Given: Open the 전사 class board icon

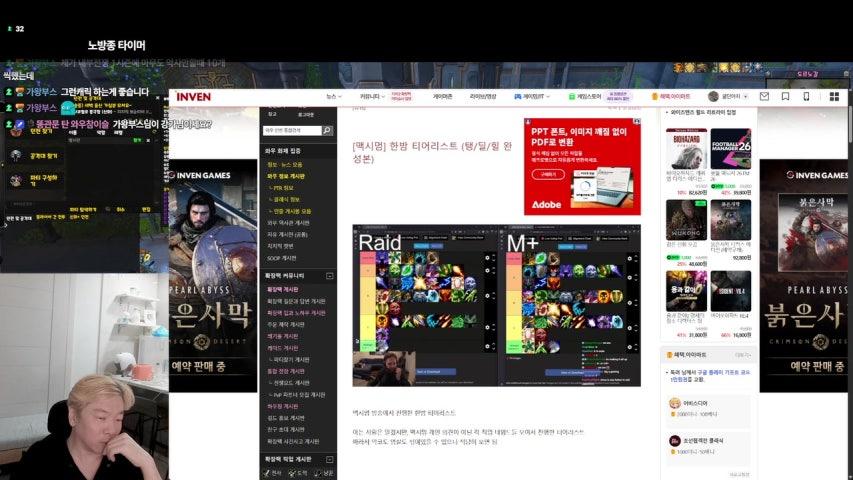Looking at the screenshot, I should pos(273,473).
